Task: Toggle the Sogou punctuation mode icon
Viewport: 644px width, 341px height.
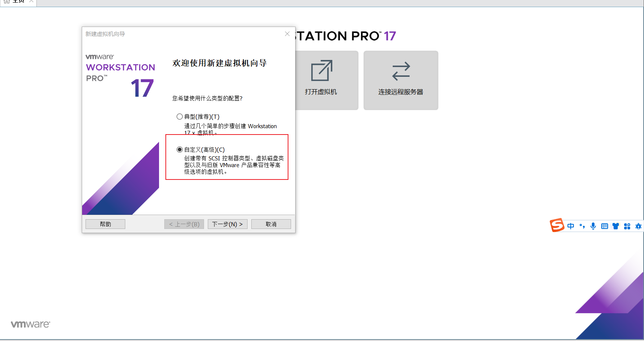Action: point(582,226)
